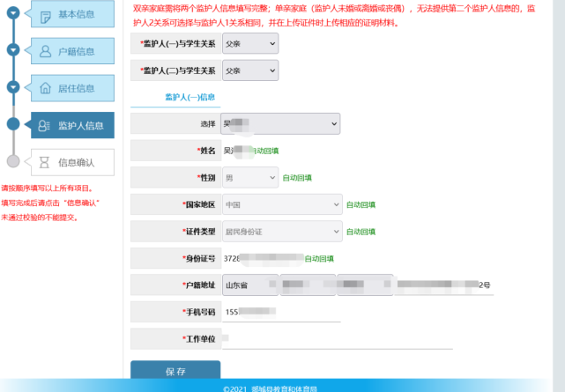
Task: Click the 保存 button
Action: 175,370
